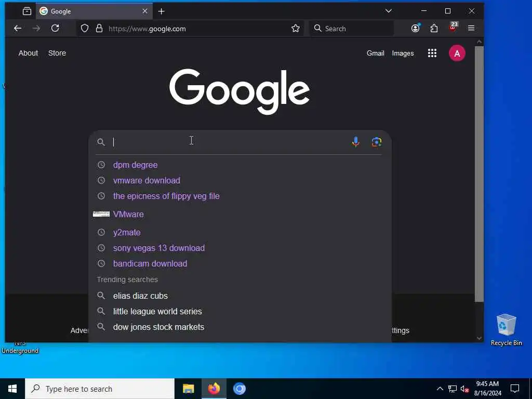Open the notification center icon
The height and width of the screenshot is (399, 532).
[515, 389]
